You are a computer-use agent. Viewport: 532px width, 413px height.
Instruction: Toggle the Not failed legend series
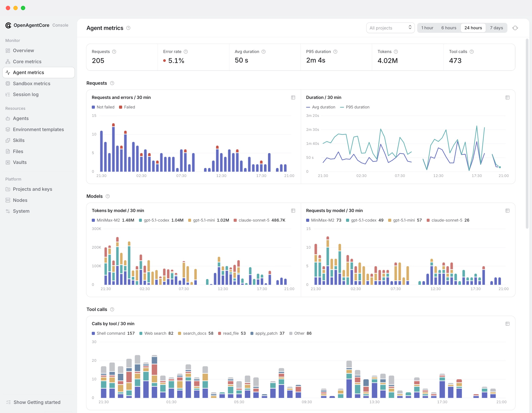click(x=103, y=107)
